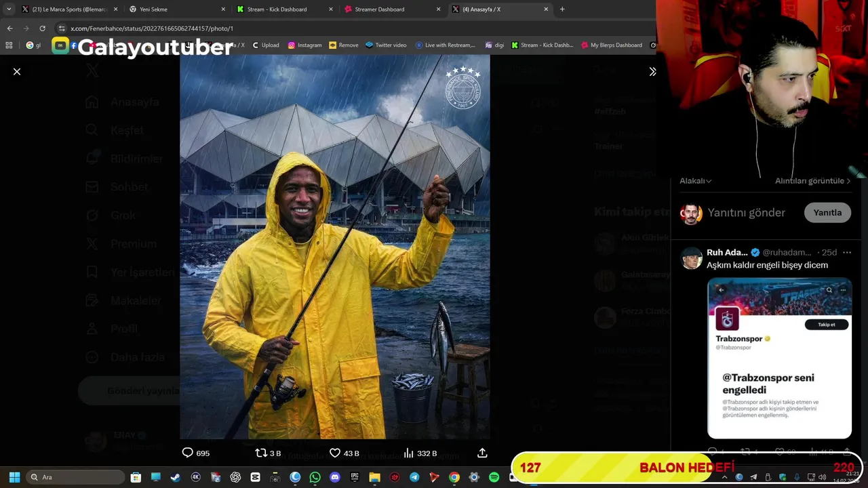Focus the Yanıtını gönder reply field
This screenshot has width=868, height=488.
(746, 212)
